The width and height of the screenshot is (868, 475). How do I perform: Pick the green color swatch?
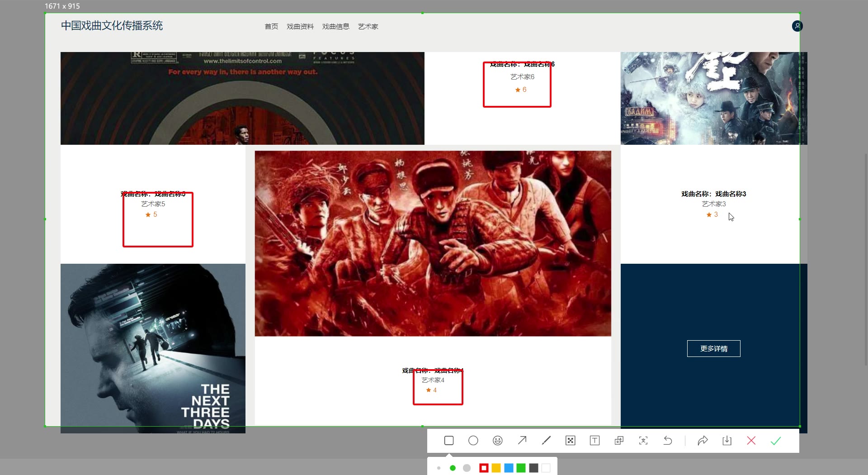coord(521,468)
